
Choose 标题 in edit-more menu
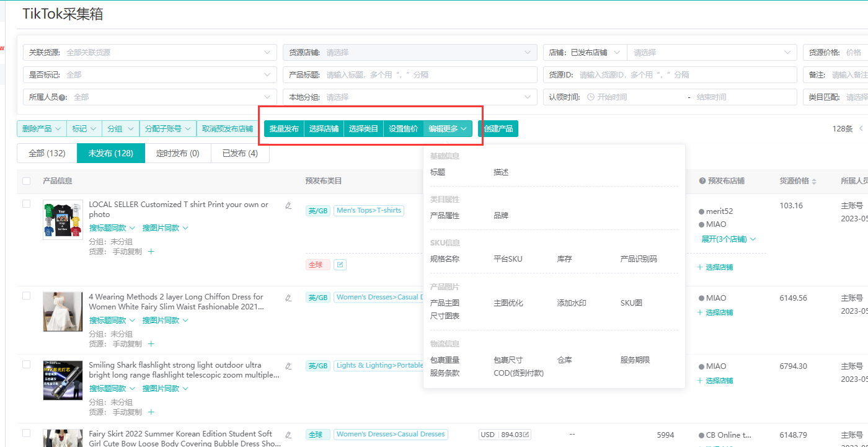[x=438, y=172]
